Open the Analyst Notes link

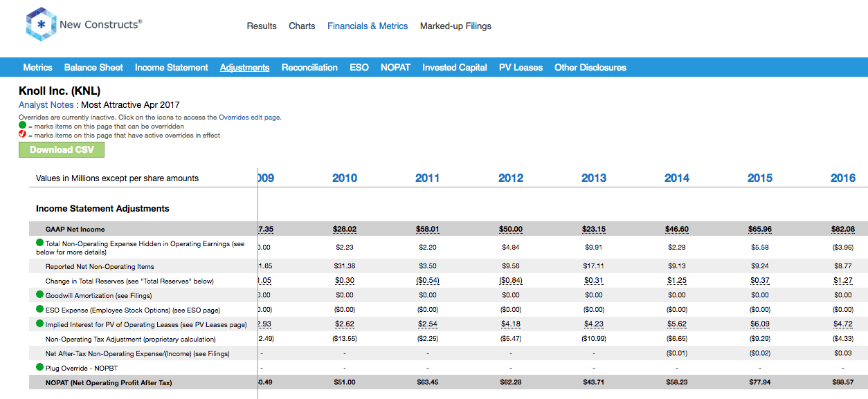tap(46, 105)
